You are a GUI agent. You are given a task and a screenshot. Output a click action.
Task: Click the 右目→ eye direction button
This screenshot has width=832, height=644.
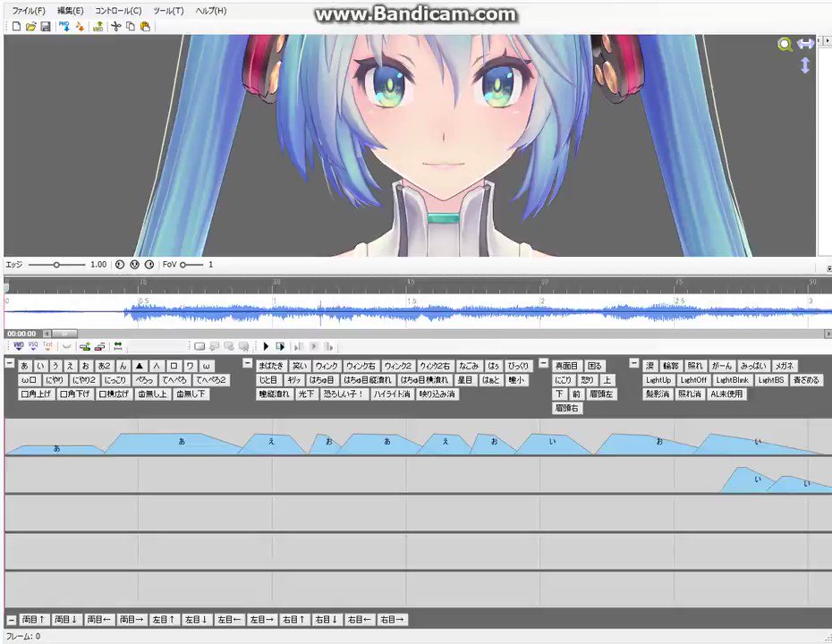click(x=392, y=619)
